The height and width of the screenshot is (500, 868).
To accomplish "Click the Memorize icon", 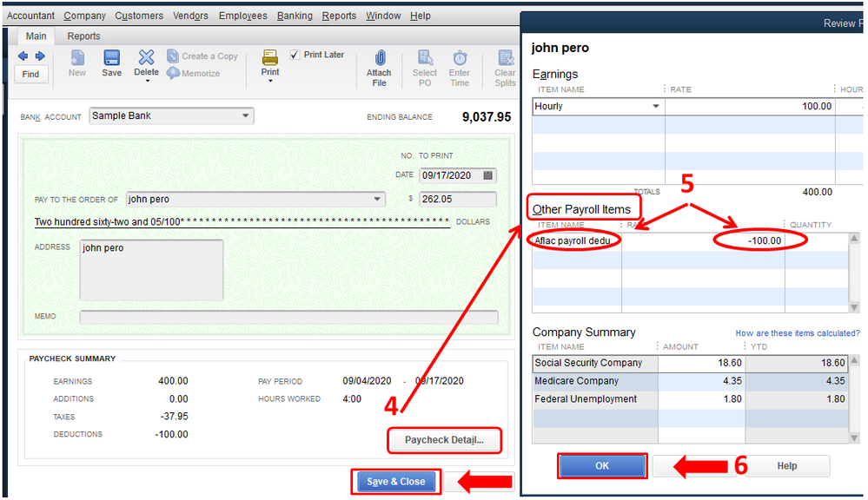I will click(173, 73).
